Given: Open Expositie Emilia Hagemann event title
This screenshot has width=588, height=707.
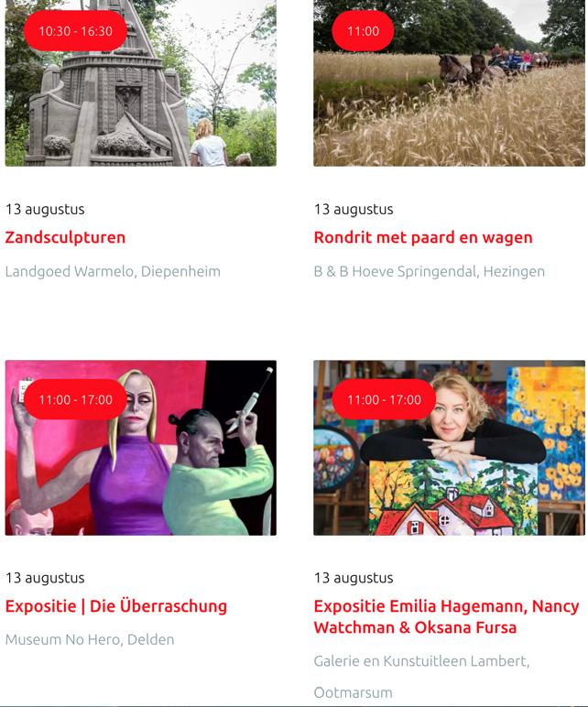Looking at the screenshot, I should [446, 616].
